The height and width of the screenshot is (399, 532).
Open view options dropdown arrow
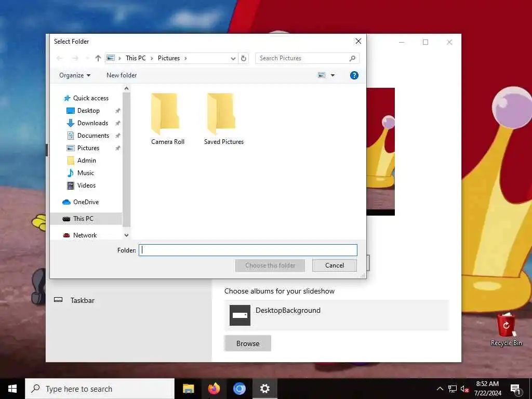pyautogui.click(x=333, y=75)
